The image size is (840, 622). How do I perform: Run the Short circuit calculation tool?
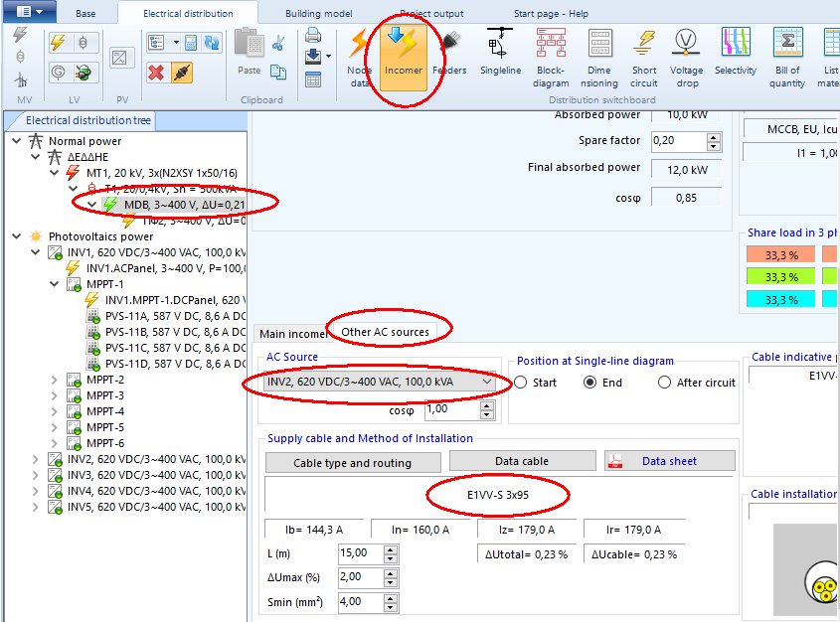point(644,57)
